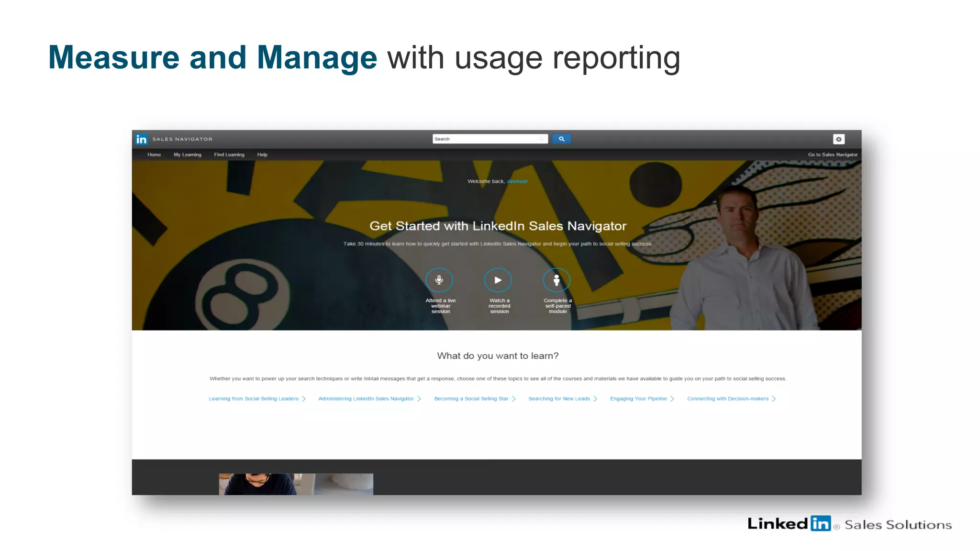Open Searching for New Leads topic

559,398
